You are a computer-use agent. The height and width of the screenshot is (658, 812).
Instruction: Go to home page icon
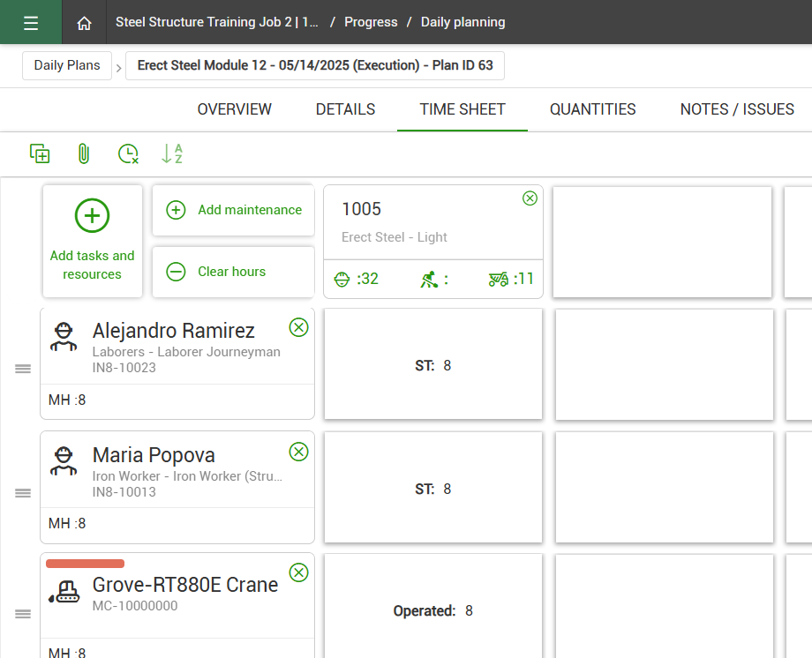point(84,23)
